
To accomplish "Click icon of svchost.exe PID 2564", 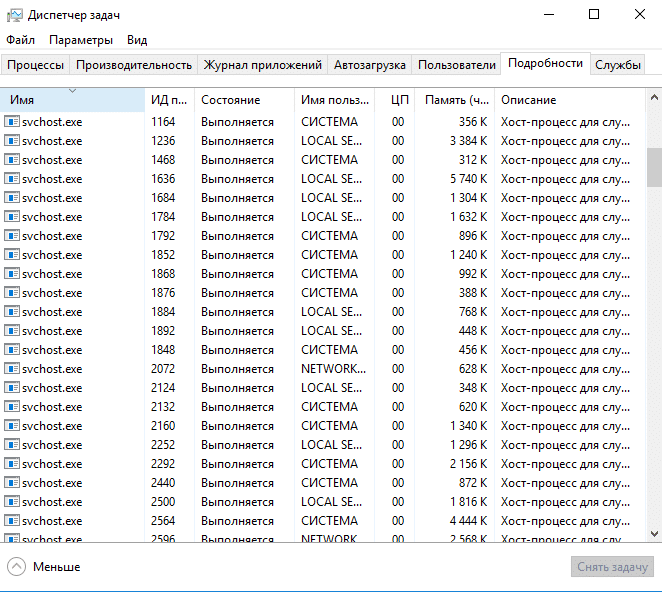I will coord(12,521).
